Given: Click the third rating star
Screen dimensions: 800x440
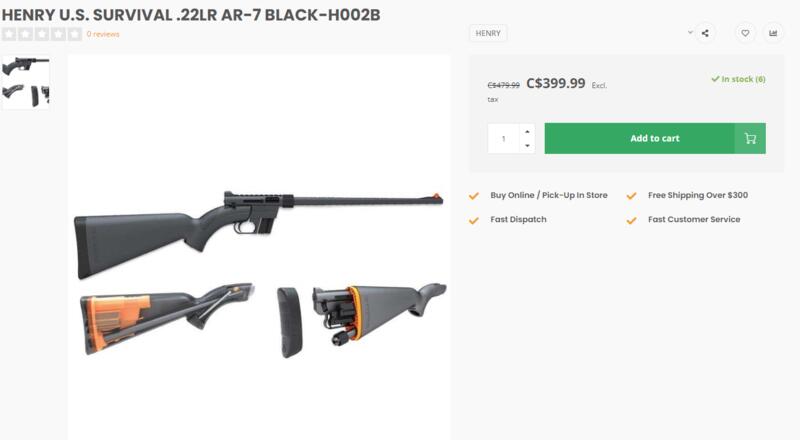Looking at the screenshot, I should 41,34.
